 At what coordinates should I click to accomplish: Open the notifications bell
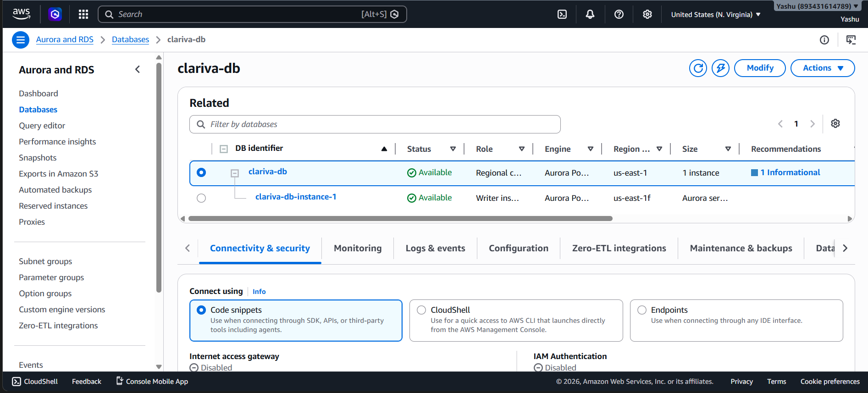[x=590, y=14]
